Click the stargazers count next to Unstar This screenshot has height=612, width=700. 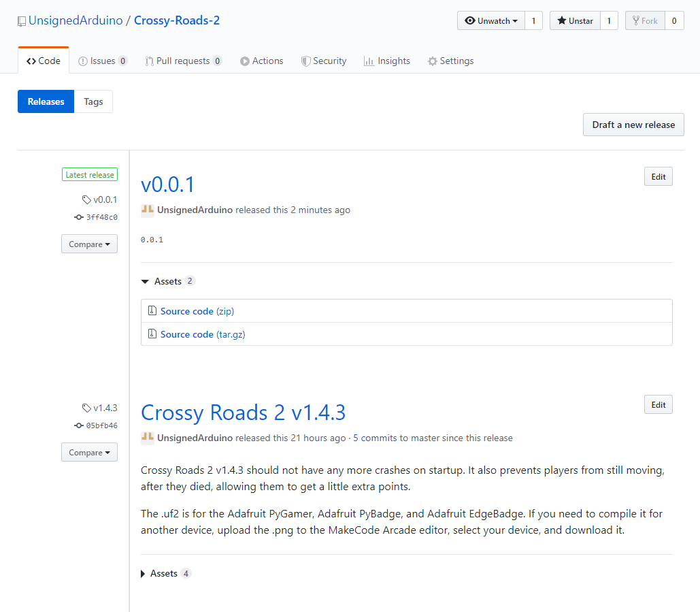coord(609,21)
